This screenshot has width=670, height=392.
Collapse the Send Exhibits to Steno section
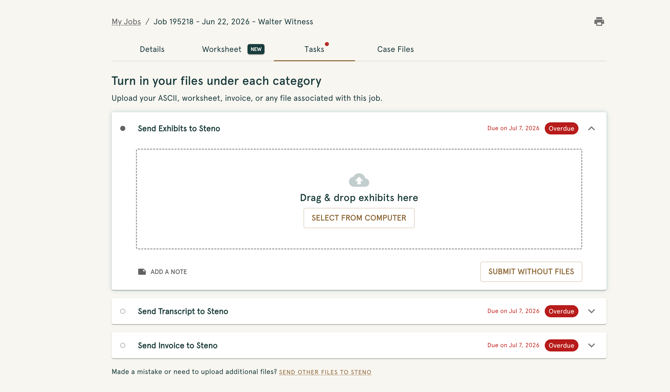coord(591,128)
